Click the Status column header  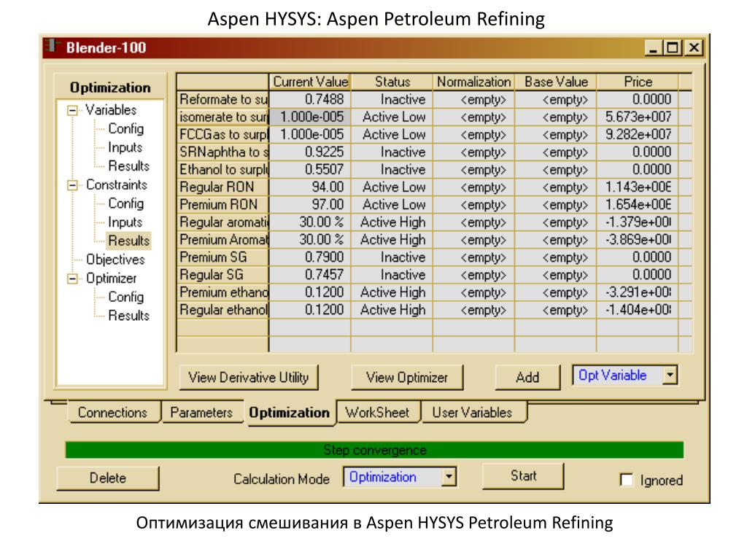(x=392, y=82)
